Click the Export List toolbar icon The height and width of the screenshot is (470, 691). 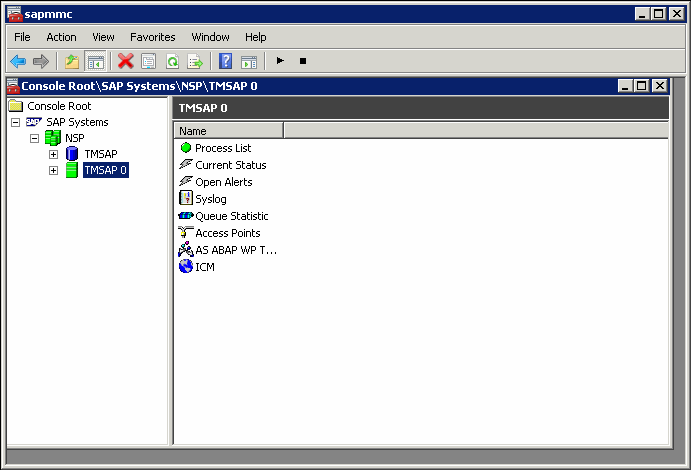coord(195,61)
